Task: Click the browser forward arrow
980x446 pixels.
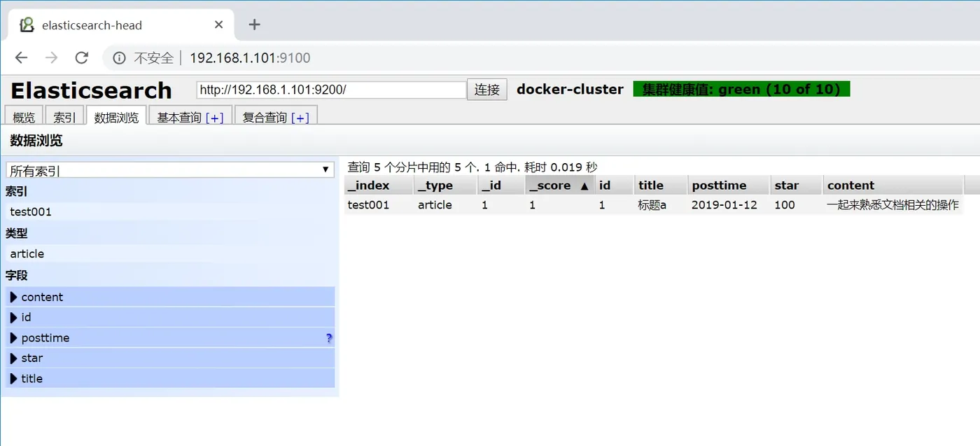Action: pos(52,57)
